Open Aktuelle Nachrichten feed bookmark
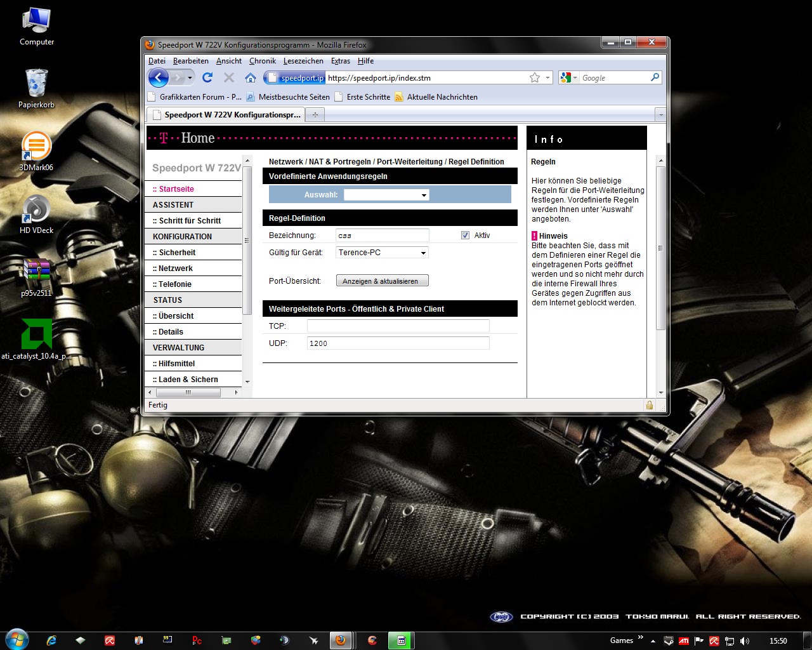Viewport: 812px width, 650px height. click(x=436, y=97)
